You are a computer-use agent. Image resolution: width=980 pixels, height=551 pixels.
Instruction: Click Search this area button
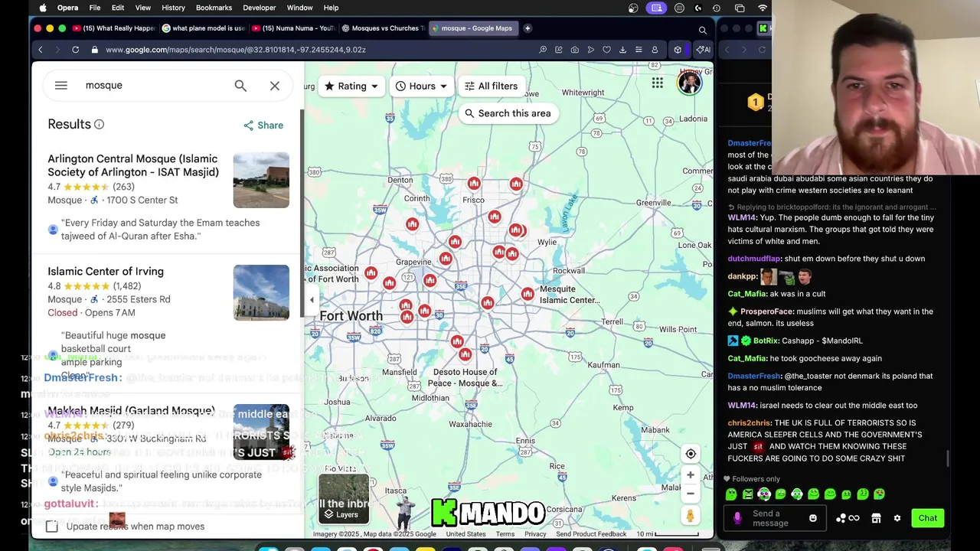tap(507, 113)
